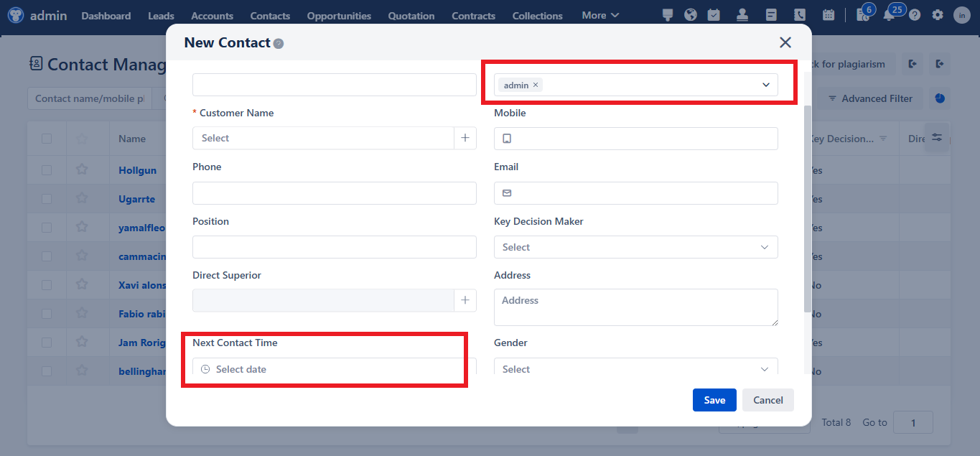The height and width of the screenshot is (456, 980).
Task: Expand the assigned-to dropdown containing admin tag
Action: pos(765,84)
